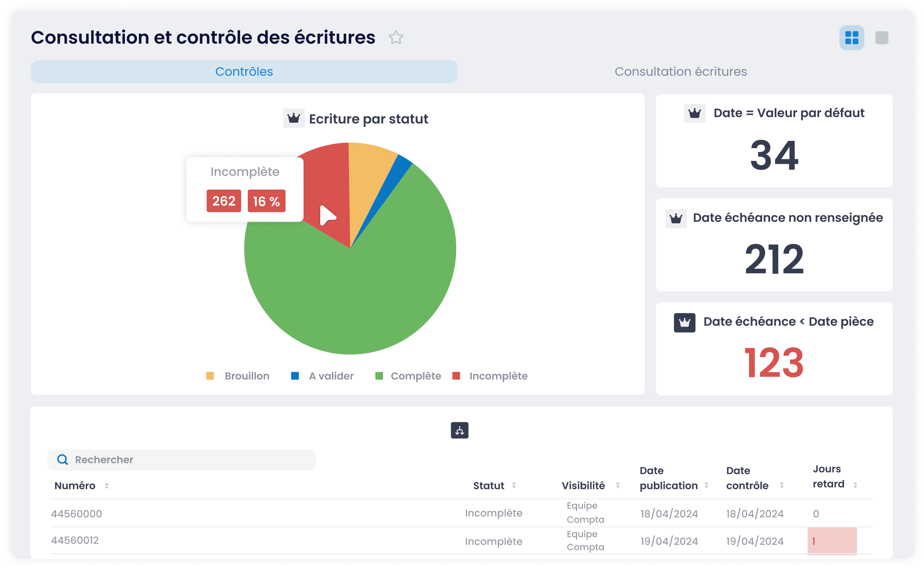Click the Numéro column header

[75, 486]
